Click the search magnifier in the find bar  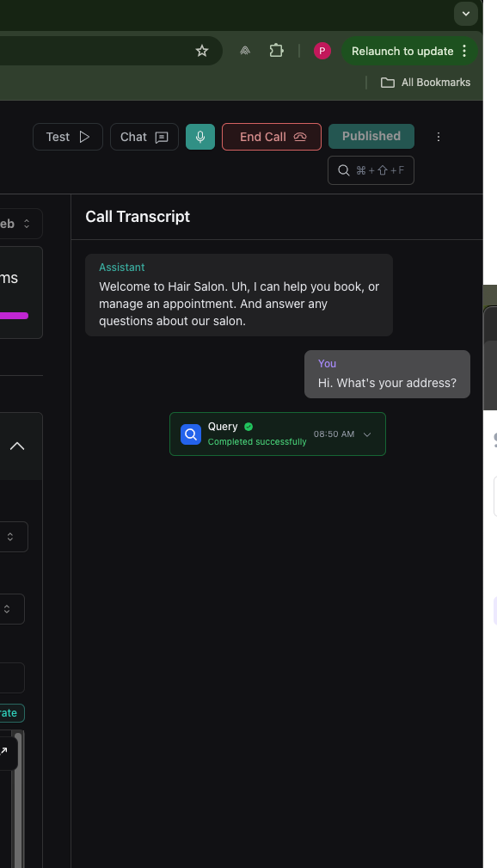pyautogui.click(x=344, y=169)
